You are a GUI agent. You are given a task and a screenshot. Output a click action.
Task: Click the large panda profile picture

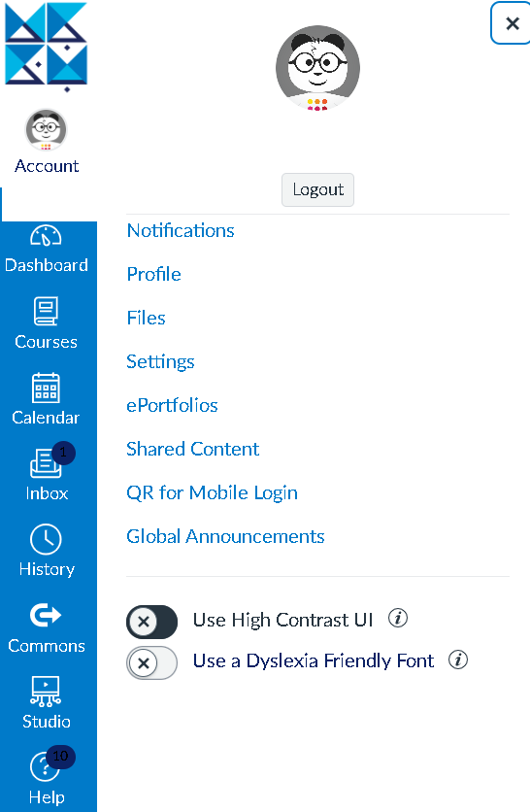317,68
